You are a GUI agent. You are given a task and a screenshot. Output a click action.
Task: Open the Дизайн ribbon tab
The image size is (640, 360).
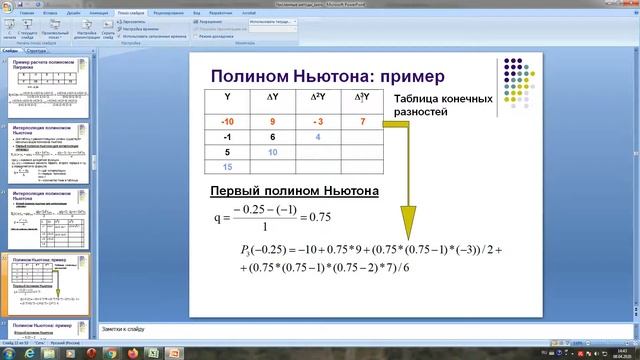point(73,13)
